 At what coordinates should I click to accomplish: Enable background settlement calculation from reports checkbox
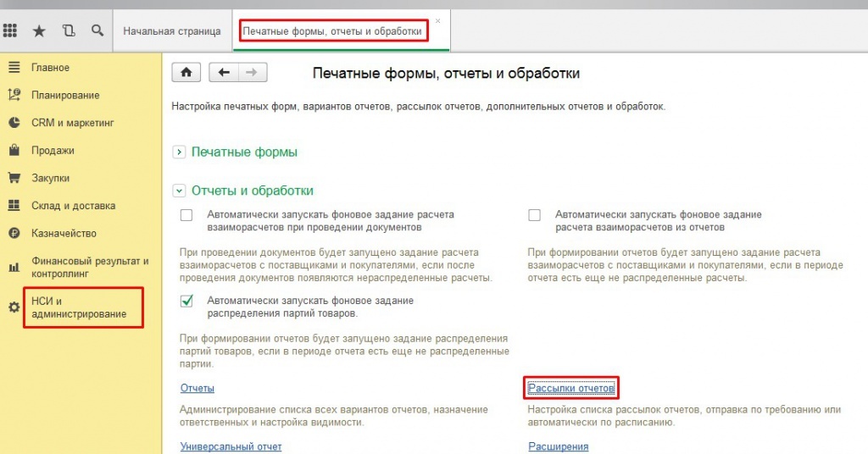point(534,215)
